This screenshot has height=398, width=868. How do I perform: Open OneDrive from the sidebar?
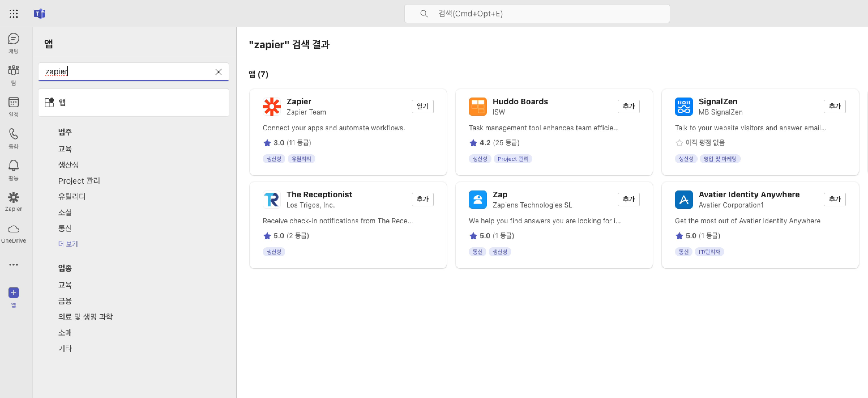click(13, 233)
